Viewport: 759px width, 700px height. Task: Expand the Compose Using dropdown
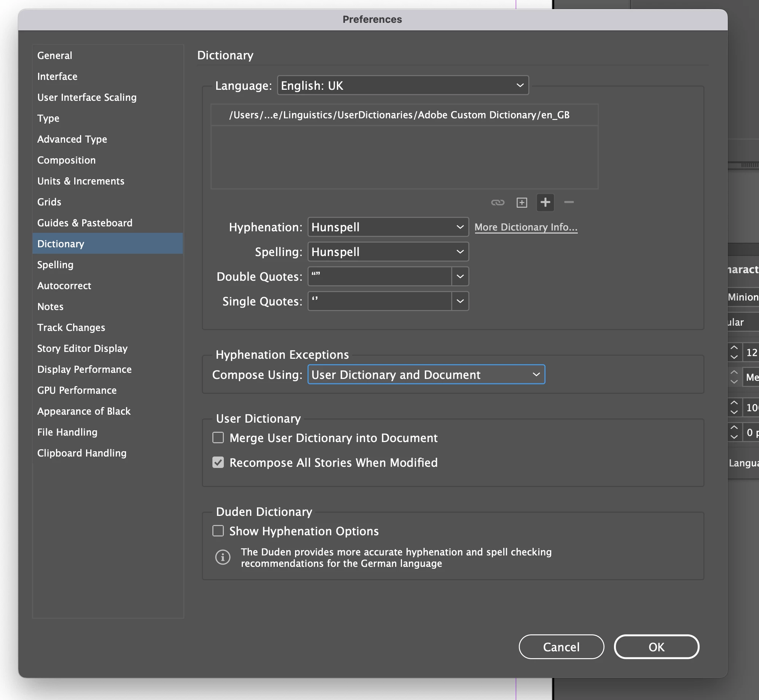tap(426, 375)
